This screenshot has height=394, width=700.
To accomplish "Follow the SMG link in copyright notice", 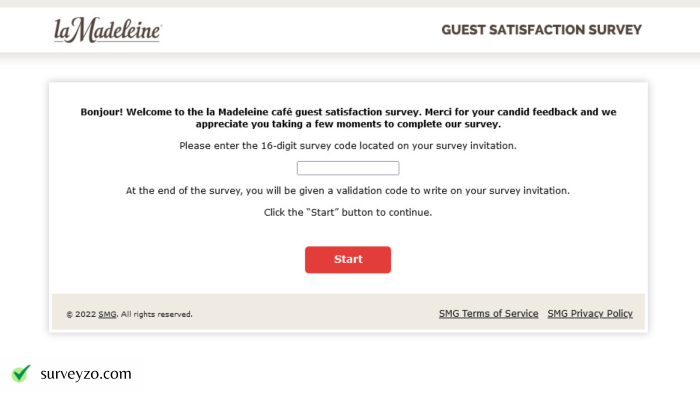I will point(107,314).
